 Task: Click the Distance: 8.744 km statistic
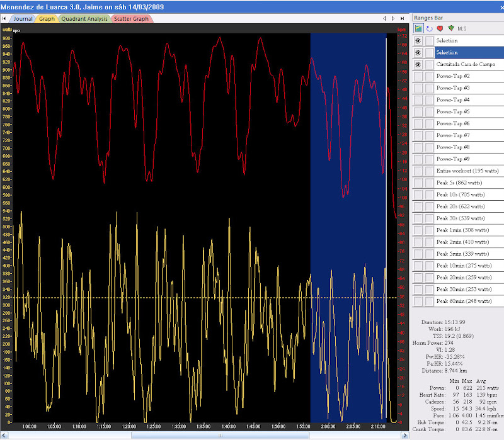[x=444, y=371]
